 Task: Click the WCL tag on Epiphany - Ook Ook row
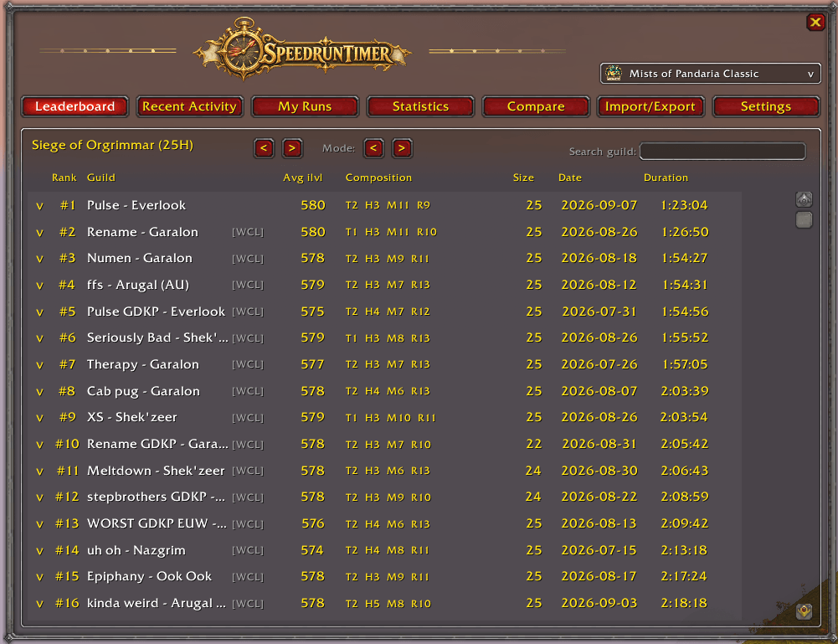248,577
